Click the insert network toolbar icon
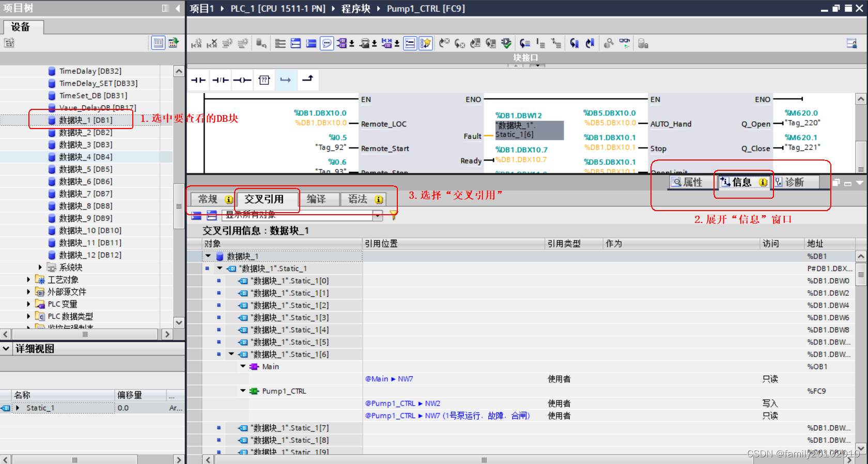 pyautogui.click(x=196, y=44)
